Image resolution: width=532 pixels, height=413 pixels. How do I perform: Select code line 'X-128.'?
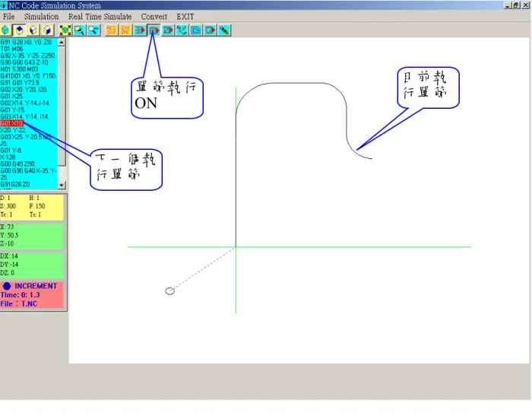pyautogui.click(x=8, y=157)
